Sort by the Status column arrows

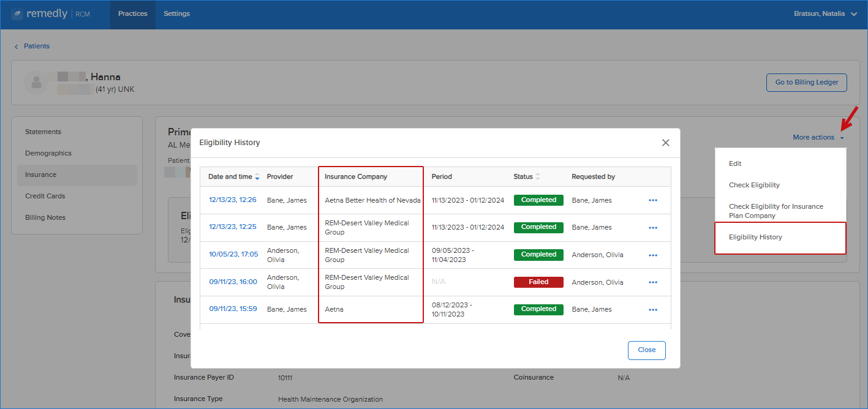click(x=538, y=176)
